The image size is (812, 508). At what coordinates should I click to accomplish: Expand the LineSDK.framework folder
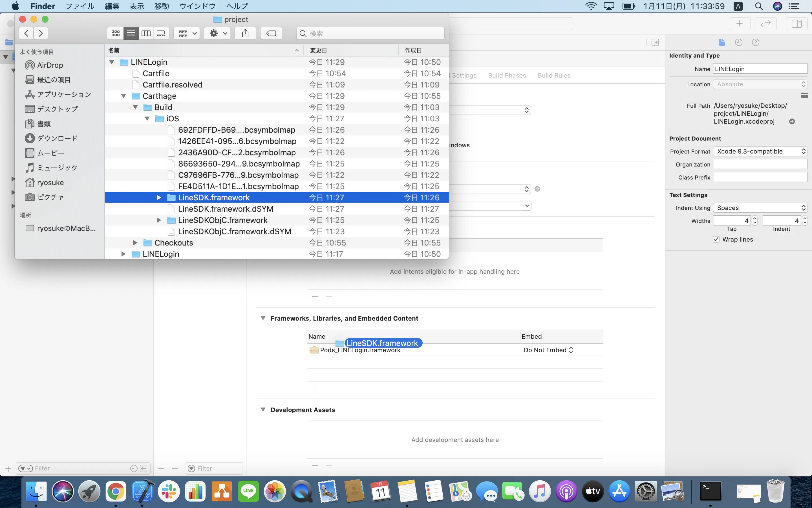click(x=159, y=198)
